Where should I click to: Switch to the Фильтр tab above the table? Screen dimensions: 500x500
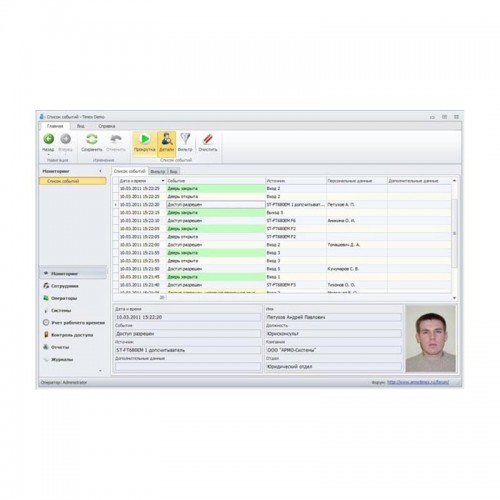(x=158, y=172)
